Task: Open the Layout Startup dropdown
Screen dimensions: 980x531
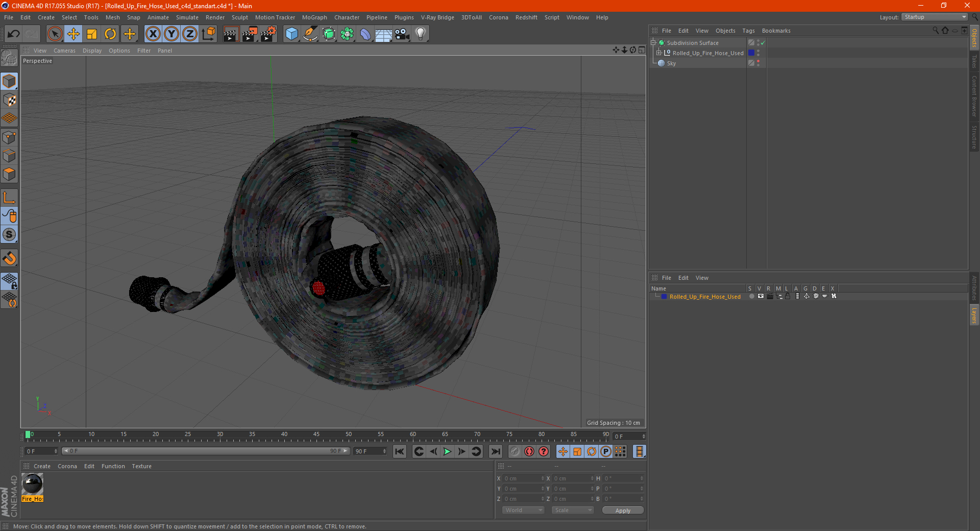Action: tap(935, 17)
